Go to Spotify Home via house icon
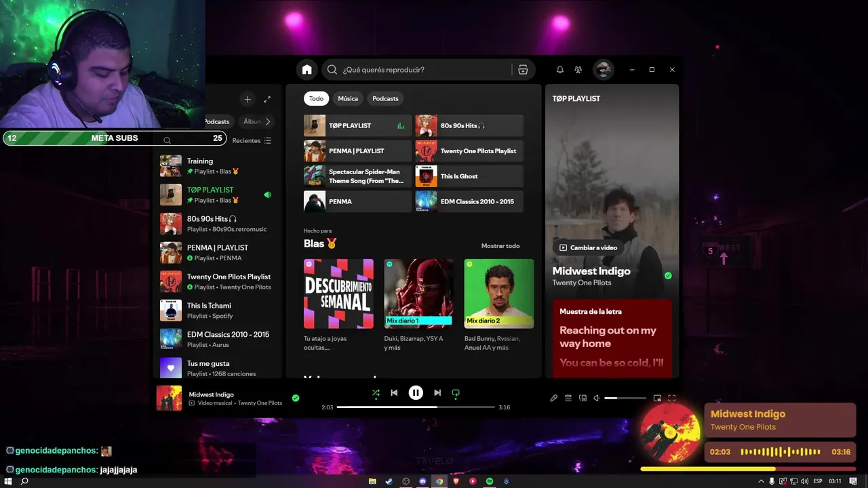The height and width of the screenshot is (488, 868). (x=307, y=70)
